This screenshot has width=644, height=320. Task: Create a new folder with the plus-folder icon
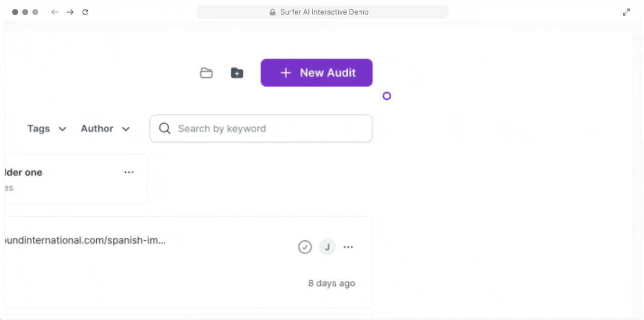click(x=237, y=73)
